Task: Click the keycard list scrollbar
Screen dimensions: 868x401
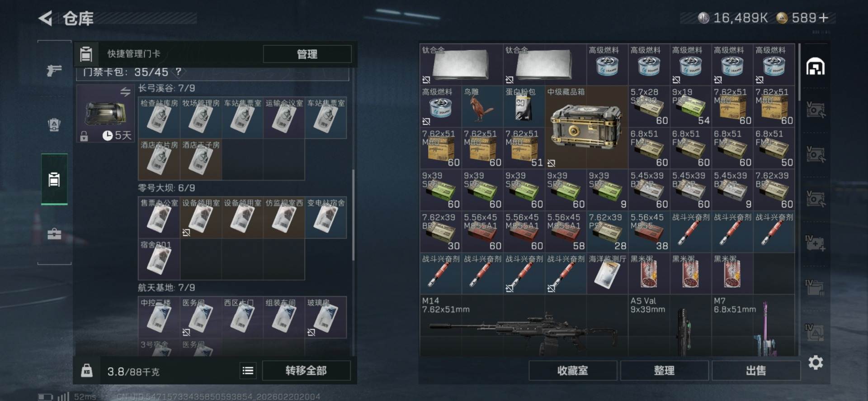Action: tap(353, 215)
